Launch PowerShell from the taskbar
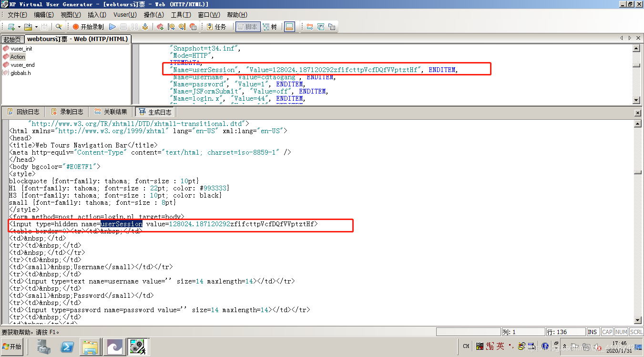 pyautogui.click(x=67, y=346)
